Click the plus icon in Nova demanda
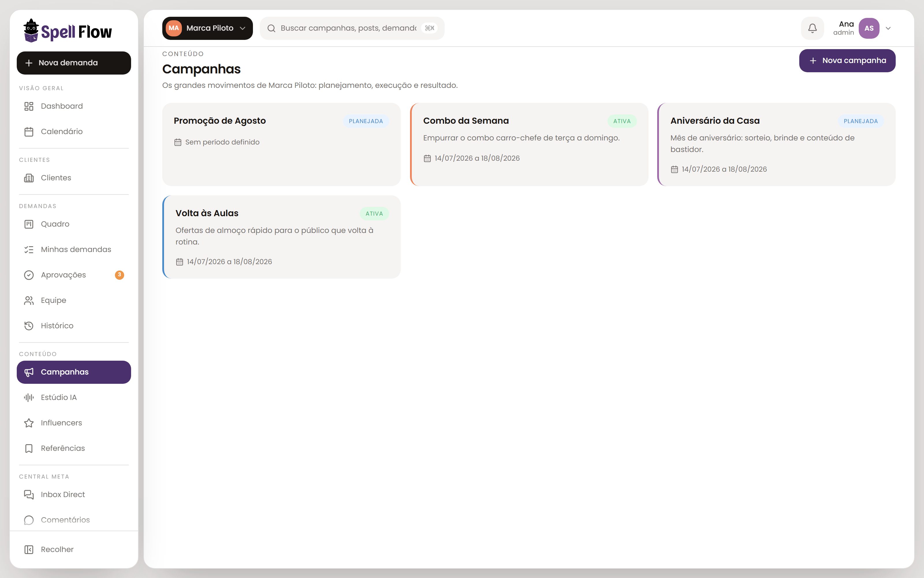Screen dimensions: 924x578 [x=29, y=63]
